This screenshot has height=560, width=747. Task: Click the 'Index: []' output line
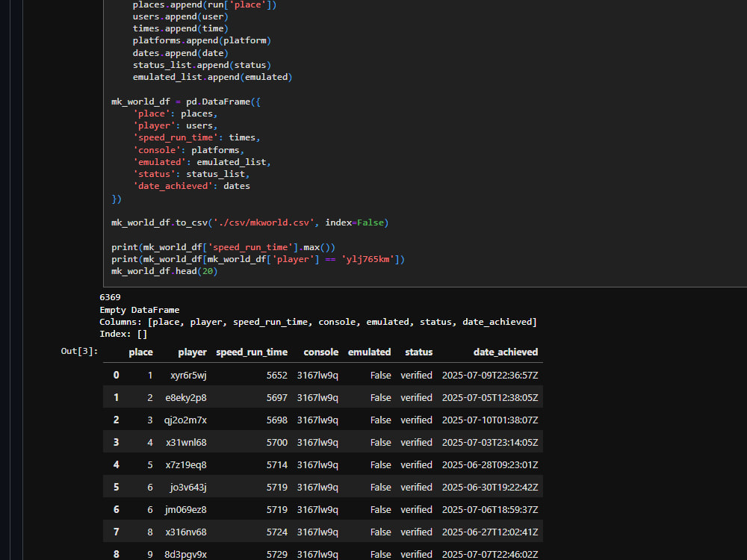[x=123, y=334]
